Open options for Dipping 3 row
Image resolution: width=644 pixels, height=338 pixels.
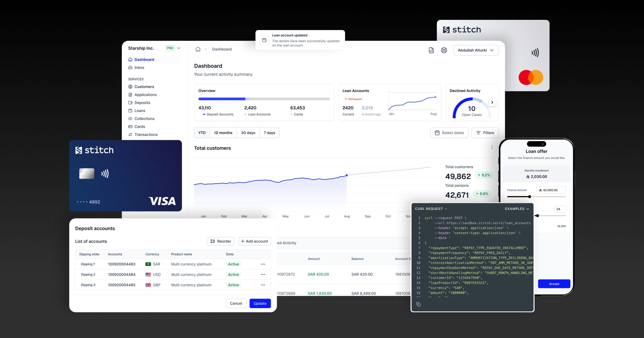pos(263,285)
